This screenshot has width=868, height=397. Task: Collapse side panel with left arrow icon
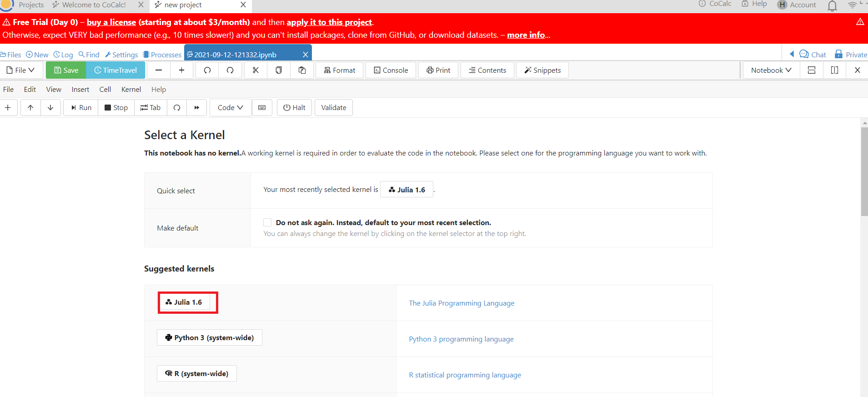(792, 54)
